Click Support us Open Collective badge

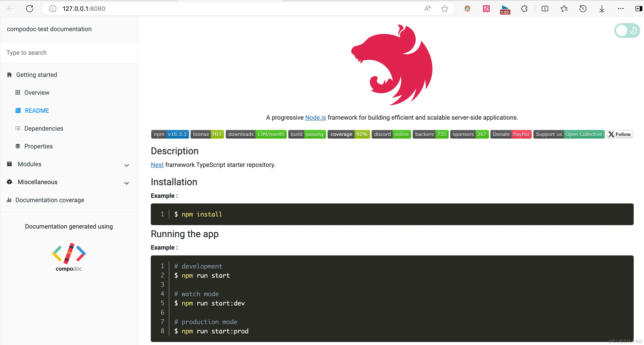click(569, 134)
